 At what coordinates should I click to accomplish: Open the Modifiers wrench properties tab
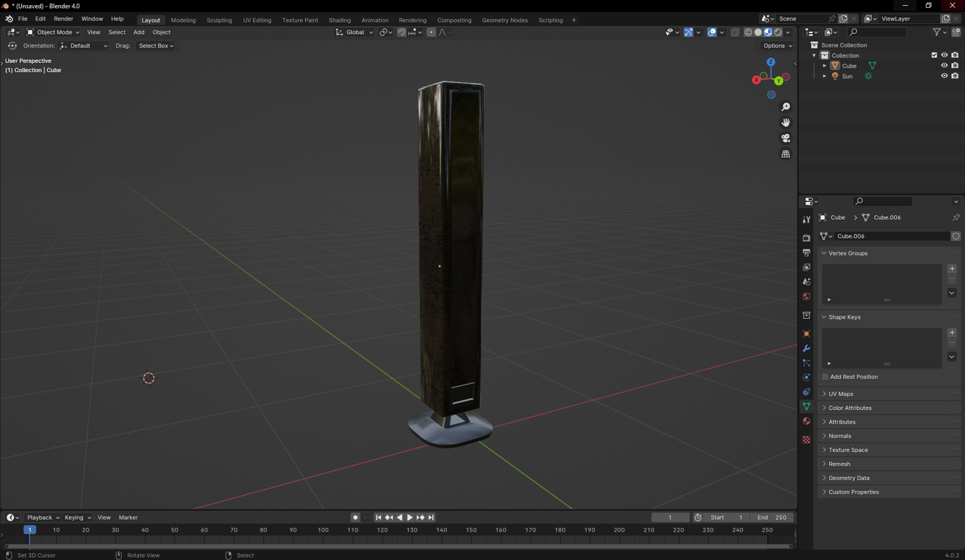(x=806, y=348)
